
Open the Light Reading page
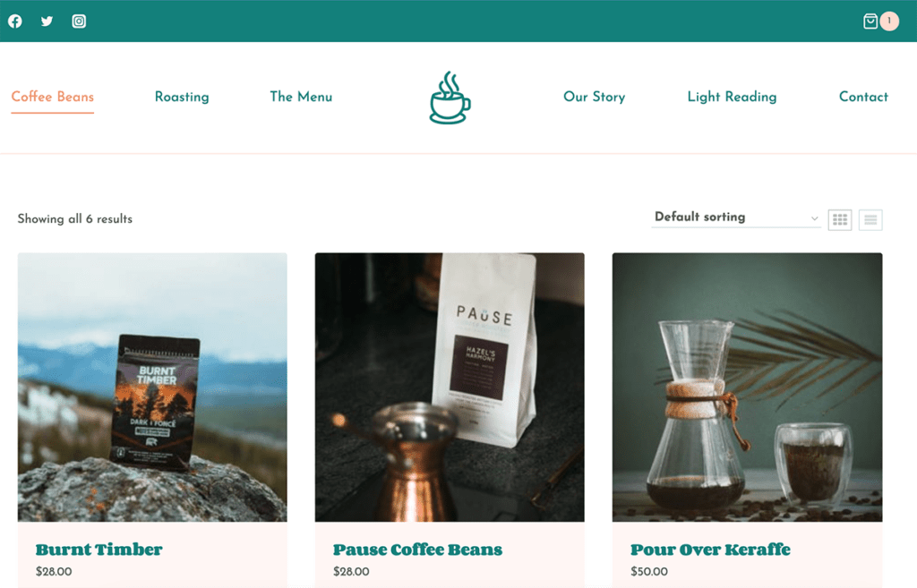click(732, 97)
